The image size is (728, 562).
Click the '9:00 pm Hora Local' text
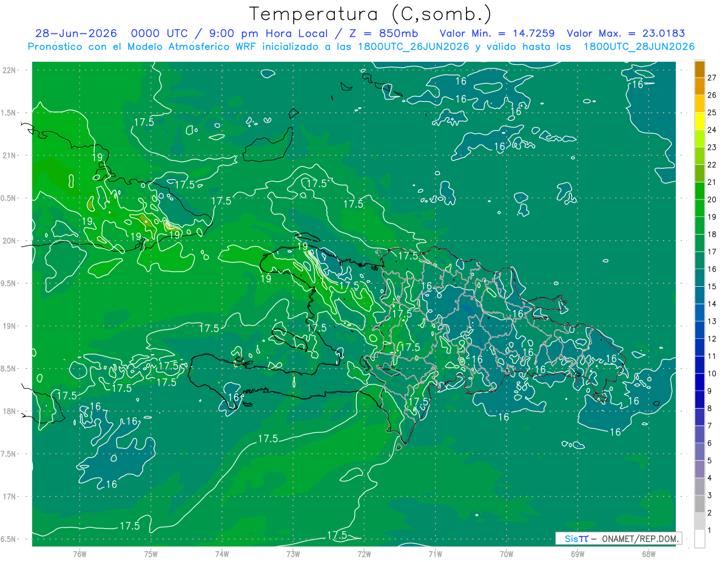click(x=268, y=33)
